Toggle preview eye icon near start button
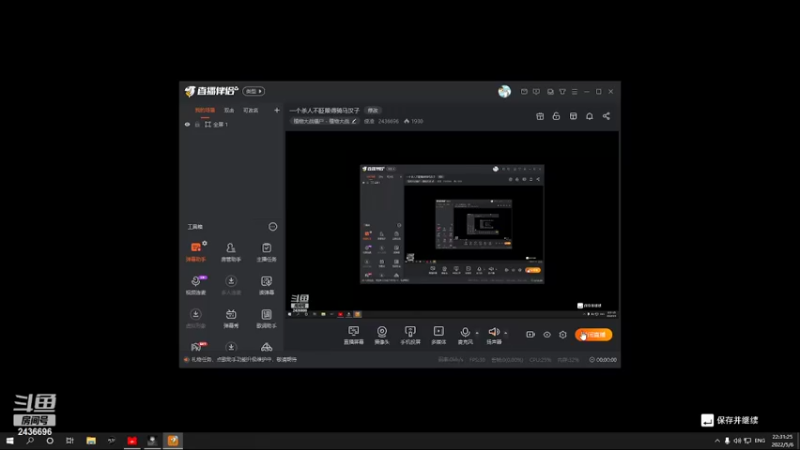This screenshot has height=450, width=800. pos(547,335)
